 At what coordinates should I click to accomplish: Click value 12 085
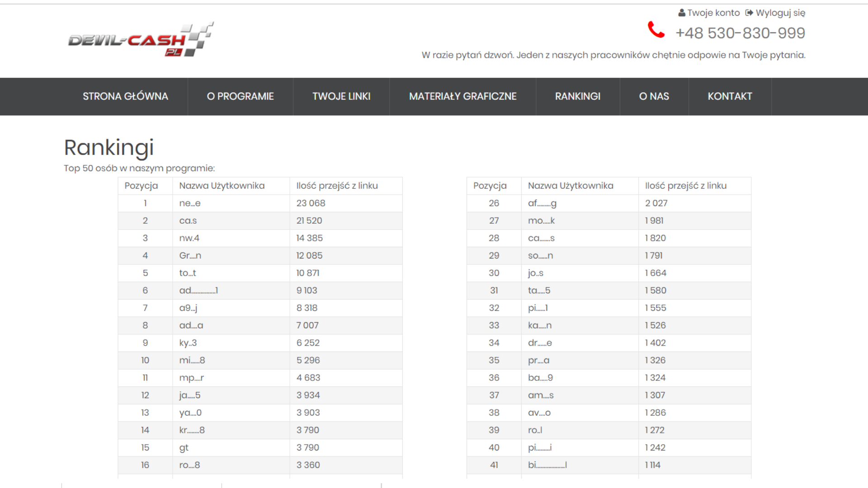[x=309, y=256]
